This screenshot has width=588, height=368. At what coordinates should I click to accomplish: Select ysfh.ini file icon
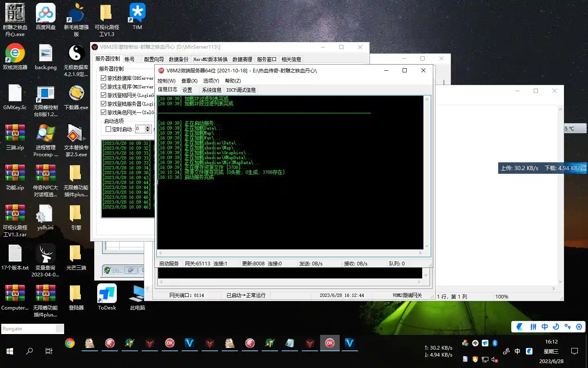point(46,217)
